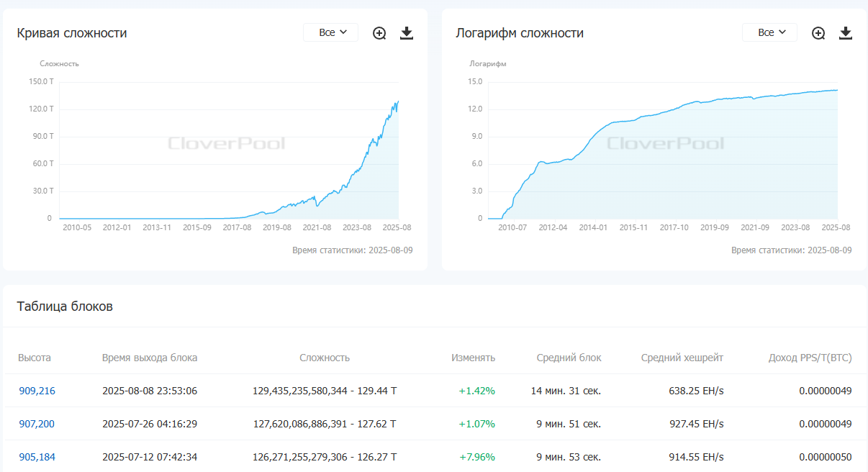Open block 909,216 details
Viewport: 868px width, 472px height.
click(x=36, y=390)
